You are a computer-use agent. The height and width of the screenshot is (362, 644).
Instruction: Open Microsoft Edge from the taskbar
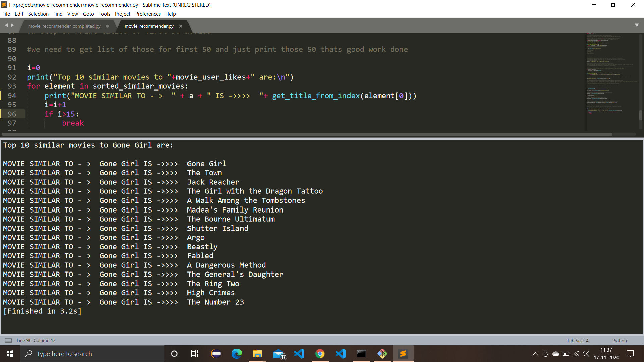(237, 354)
